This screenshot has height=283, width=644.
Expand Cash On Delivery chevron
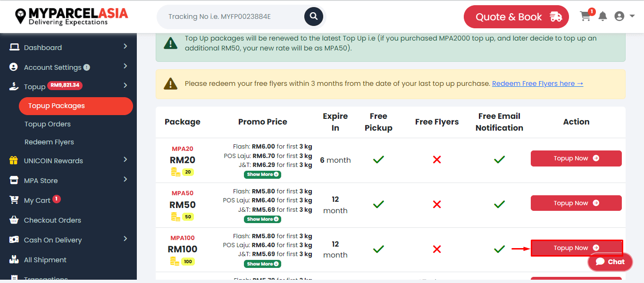pyautogui.click(x=125, y=239)
